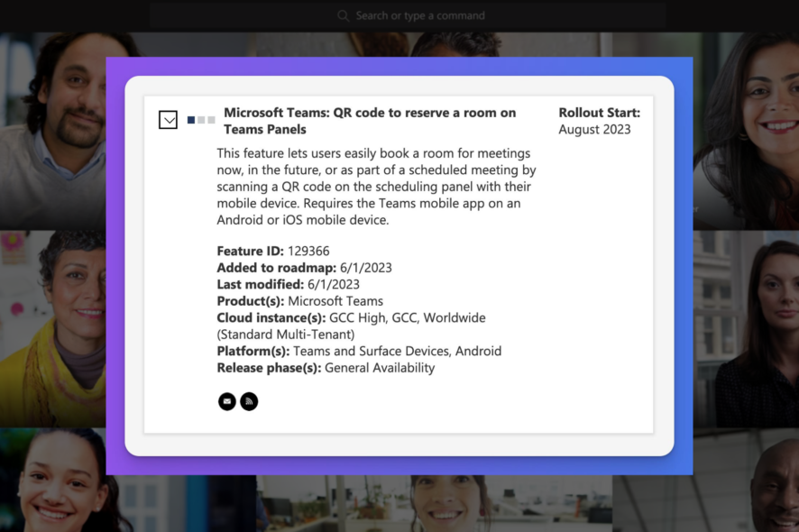Viewport: 799px width, 532px height.
Task: Click the Last modified 6/1/2023 line
Action: (x=288, y=284)
